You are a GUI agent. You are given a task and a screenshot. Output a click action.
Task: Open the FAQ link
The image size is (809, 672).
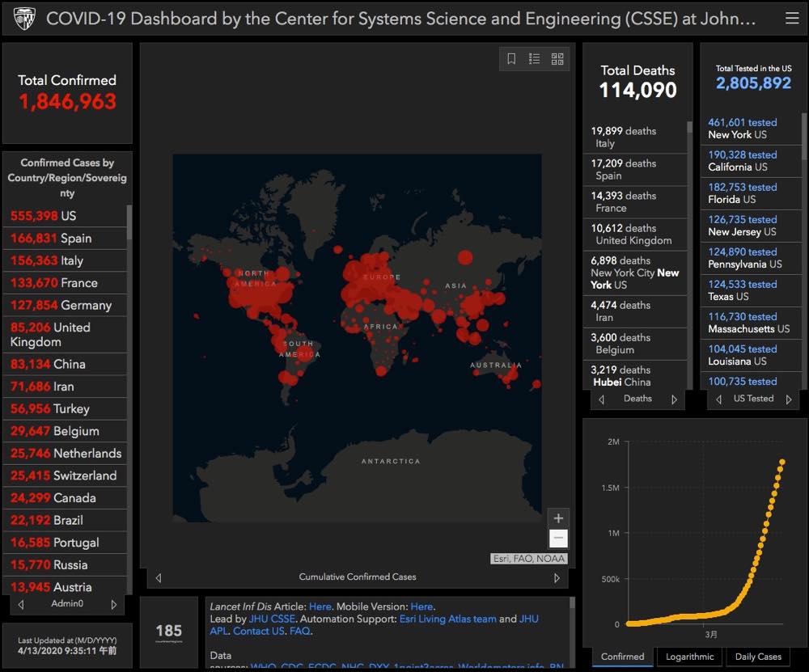point(300,632)
